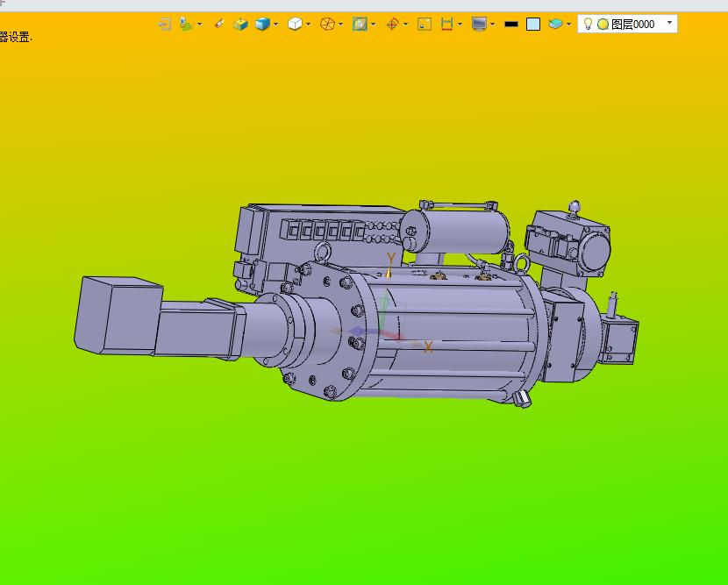
Task: Click the X axis label of the triad
Action: [428, 346]
